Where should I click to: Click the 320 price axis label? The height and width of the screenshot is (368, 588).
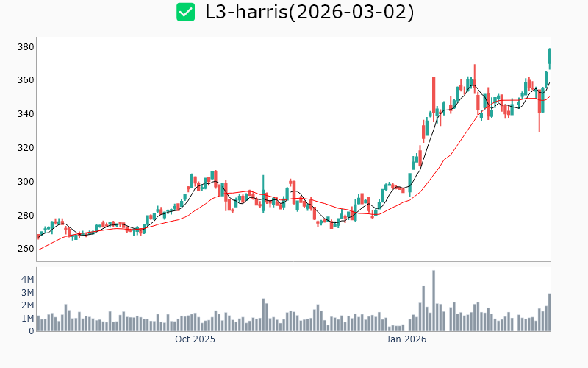coord(26,148)
